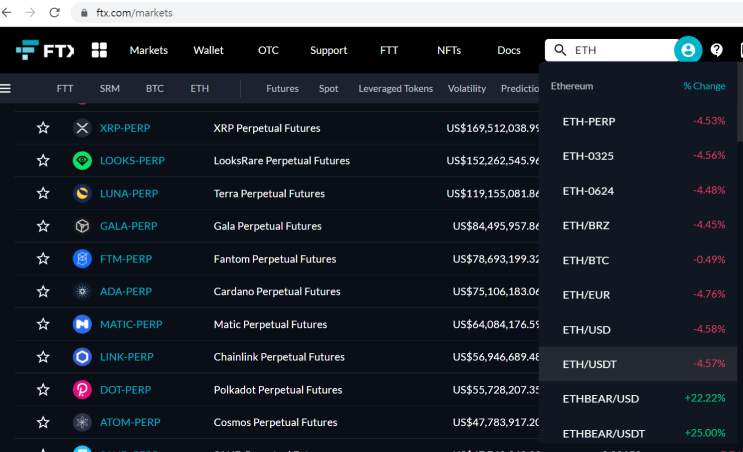Click the search magnifier icon
The width and height of the screenshot is (743, 452).
pos(560,50)
